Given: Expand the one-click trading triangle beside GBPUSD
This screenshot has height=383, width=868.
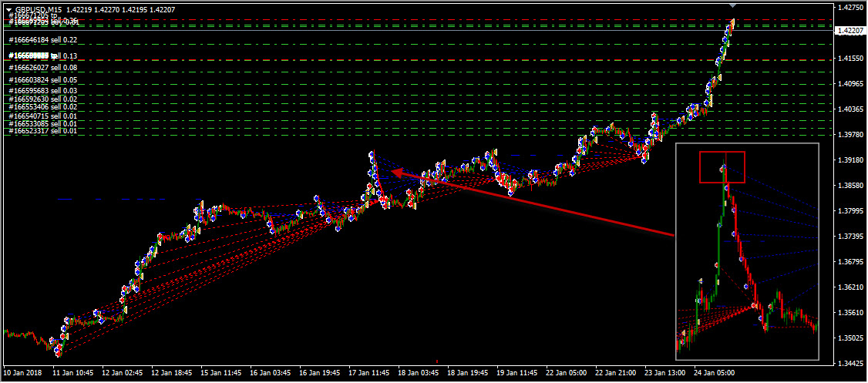Looking at the screenshot, I should pyautogui.click(x=8, y=10).
